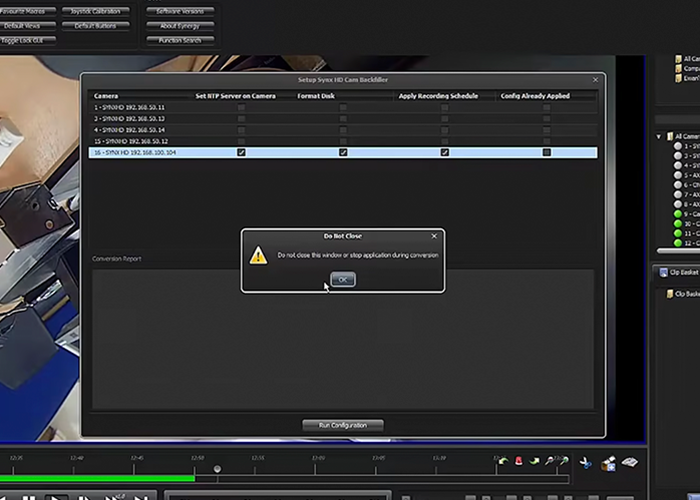This screenshot has height=500, width=700.
Task: Click the timeline playhead marker knob
Action: tap(217, 469)
